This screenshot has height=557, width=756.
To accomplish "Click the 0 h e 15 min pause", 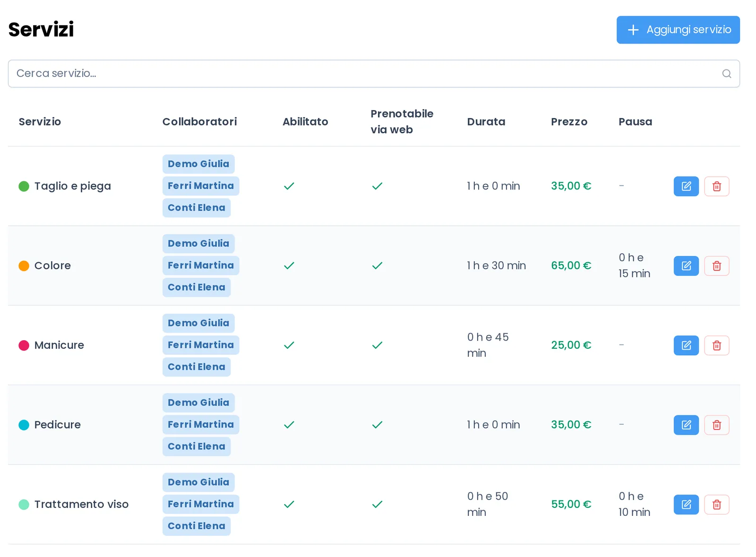I will 635,266.
